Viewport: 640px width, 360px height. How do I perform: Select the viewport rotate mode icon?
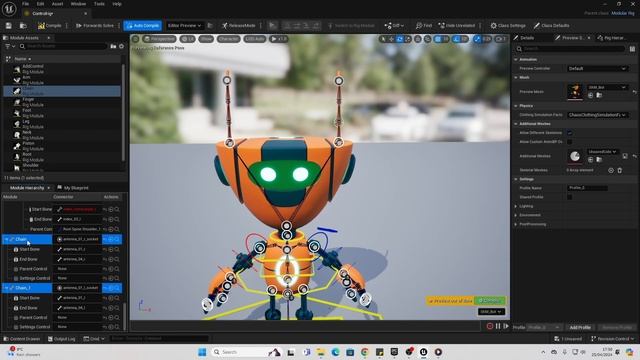(400, 39)
